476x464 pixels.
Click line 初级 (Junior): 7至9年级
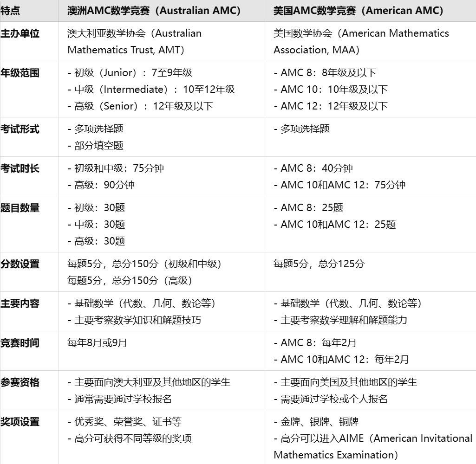point(130,72)
